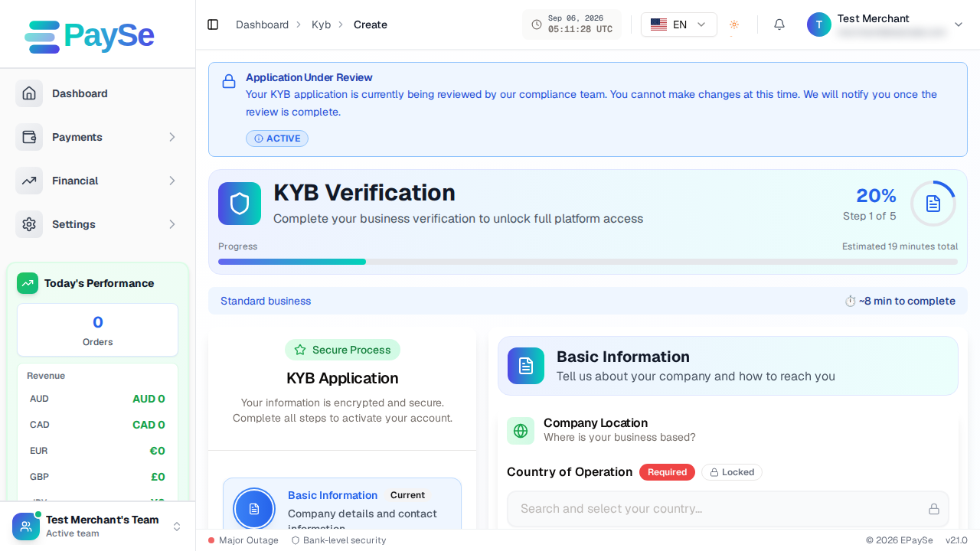Image resolution: width=980 pixels, height=551 pixels.
Task: Click the Required badge
Action: pyautogui.click(x=667, y=472)
